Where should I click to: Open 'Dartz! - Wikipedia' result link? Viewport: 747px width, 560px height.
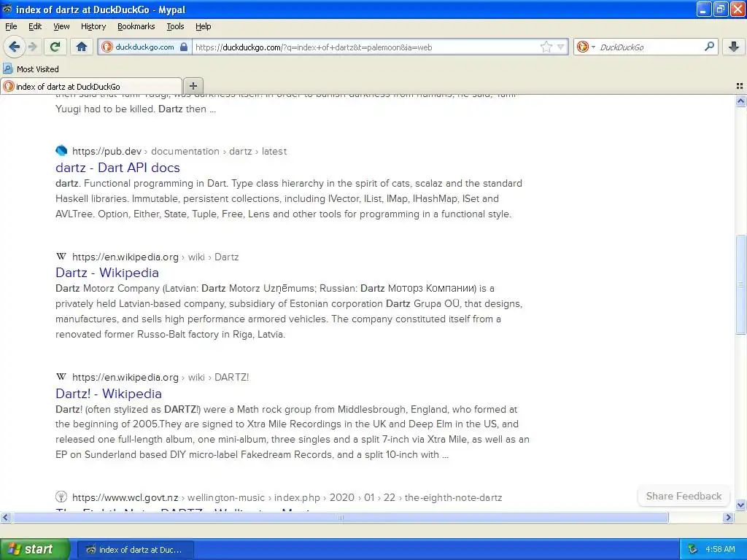[109, 394]
